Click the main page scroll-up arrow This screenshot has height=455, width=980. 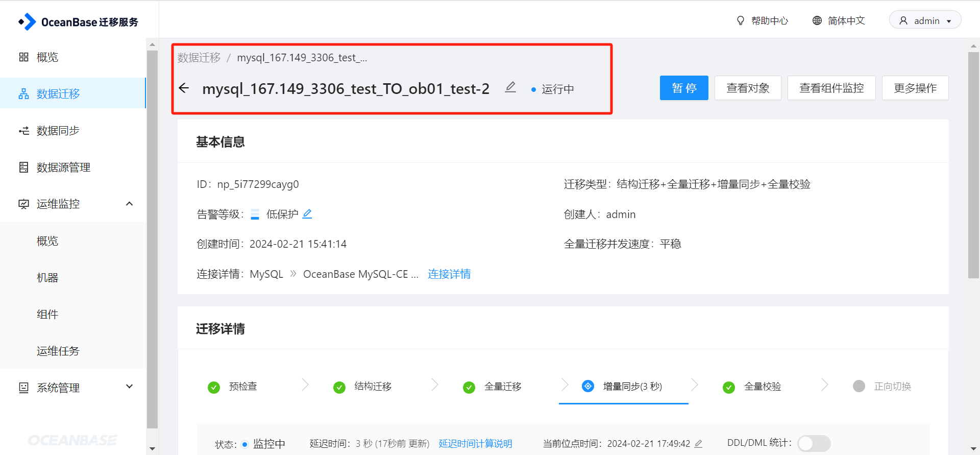973,46
